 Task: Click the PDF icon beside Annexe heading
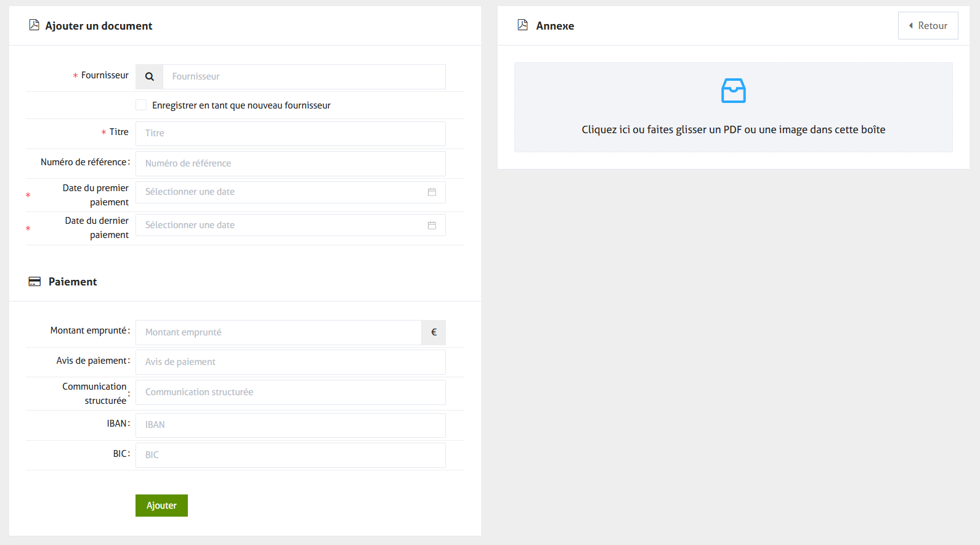tap(522, 25)
